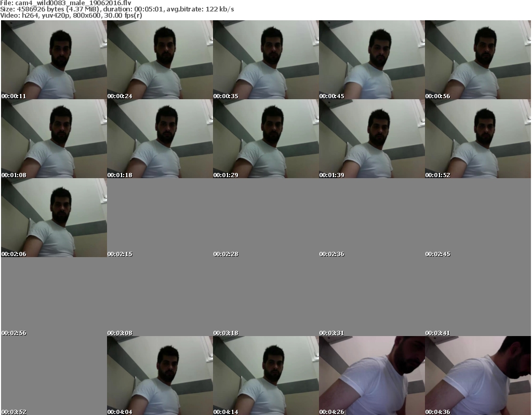The width and height of the screenshot is (532, 415).
Task: Click the timestamp 00:02:28
Action: pyautogui.click(x=225, y=254)
